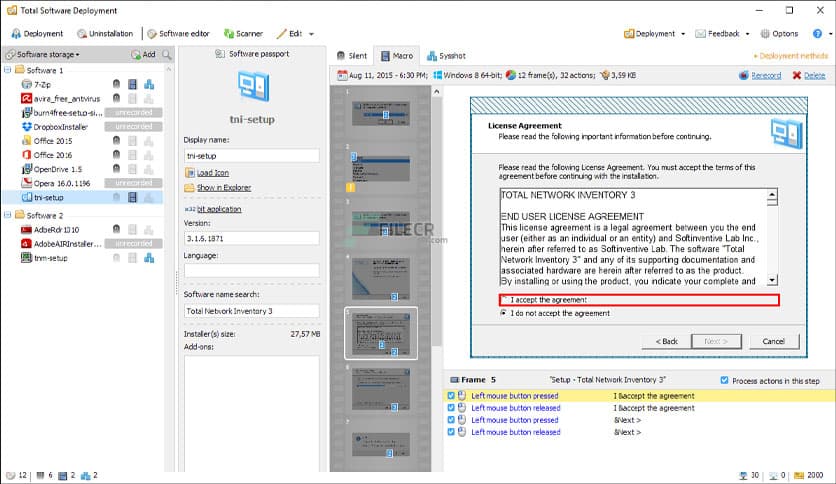This screenshot has width=836, height=484.
Task: Toggle checkbox for 'pressed' action on &Next
Action: click(451, 420)
